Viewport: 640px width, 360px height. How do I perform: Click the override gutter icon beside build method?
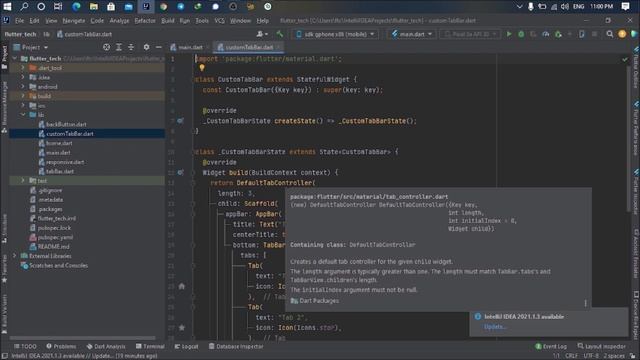pyautogui.click(x=180, y=173)
